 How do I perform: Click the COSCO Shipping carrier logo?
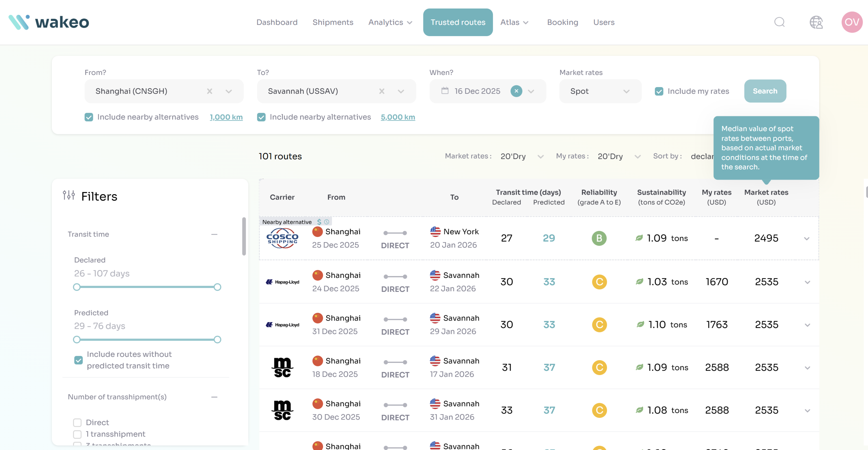[282, 238]
